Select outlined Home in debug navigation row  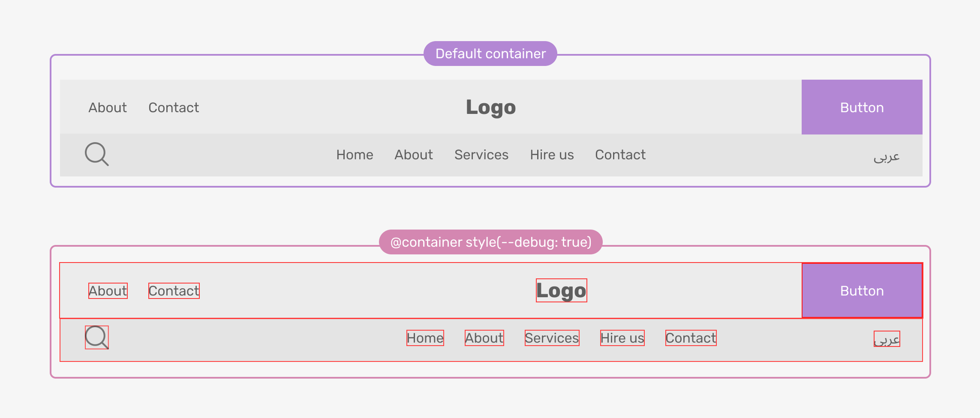[x=425, y=338]
